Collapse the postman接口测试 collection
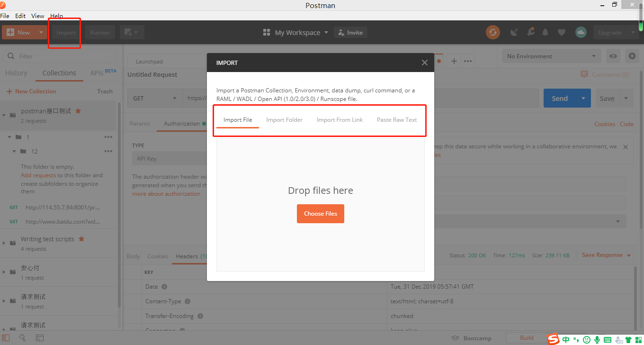Screen dimensions: 644x345 [x=4, y=115]
